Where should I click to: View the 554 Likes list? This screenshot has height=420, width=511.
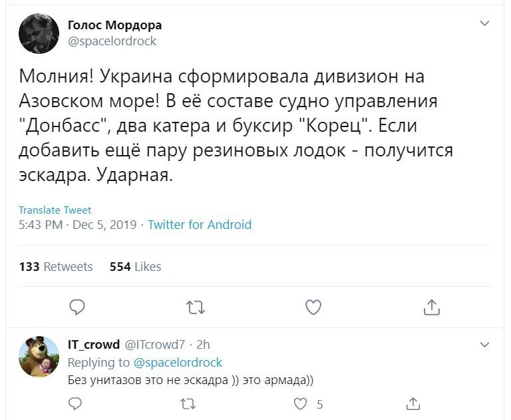coord(135,267)
